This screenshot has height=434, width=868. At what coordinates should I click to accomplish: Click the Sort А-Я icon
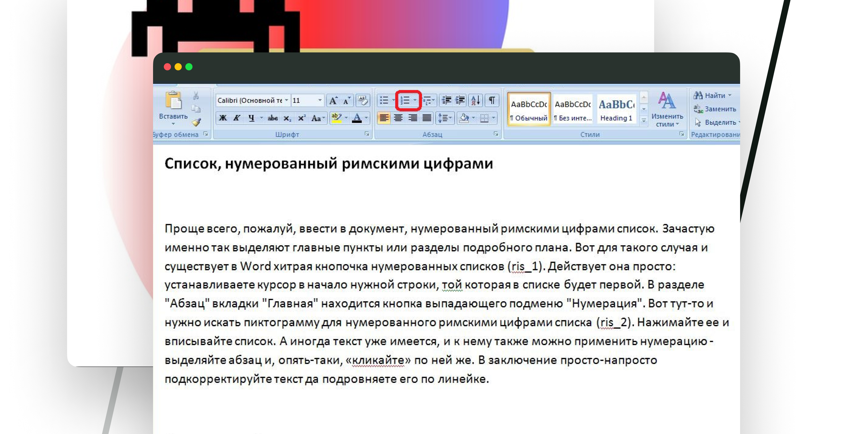click(x=475, y=100)
